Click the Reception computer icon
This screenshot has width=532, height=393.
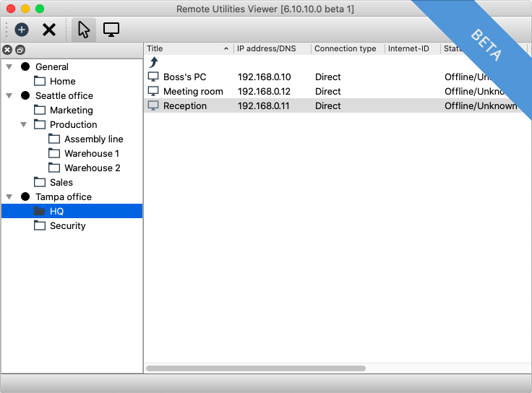coord(153,105)
